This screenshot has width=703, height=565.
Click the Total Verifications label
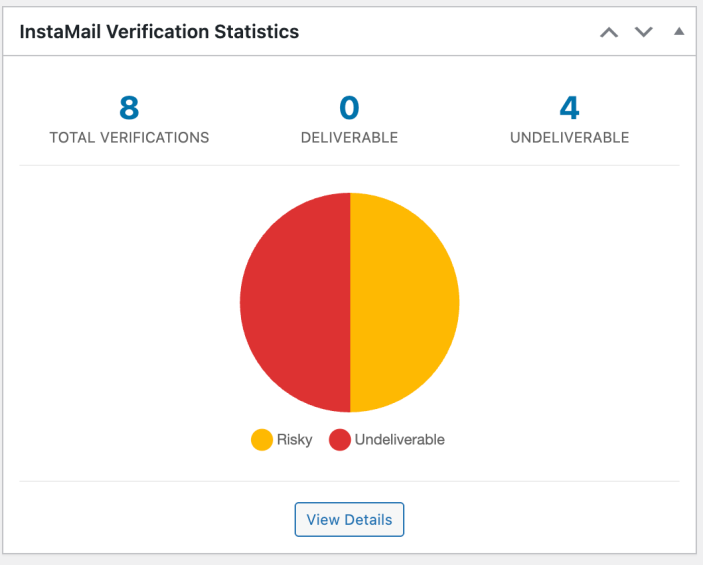129,138
